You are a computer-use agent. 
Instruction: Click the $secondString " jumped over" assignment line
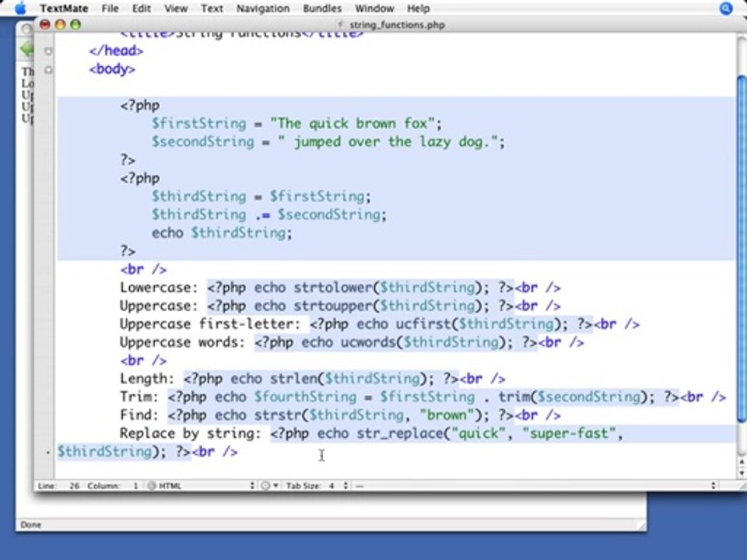(328, 142)
